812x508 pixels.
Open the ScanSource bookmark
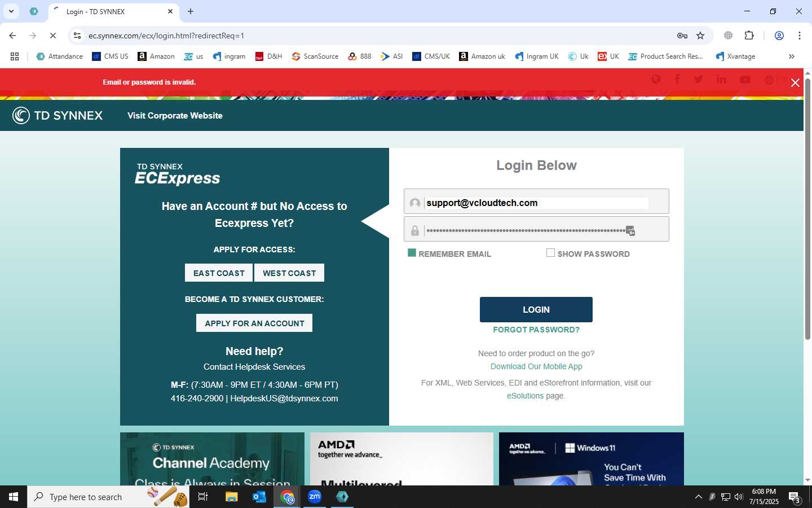(315, 56)
